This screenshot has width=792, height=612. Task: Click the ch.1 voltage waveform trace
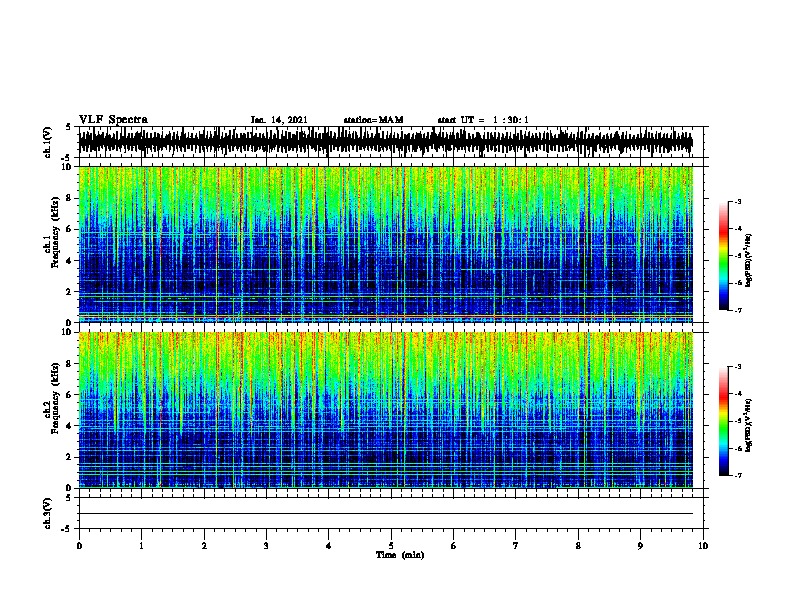[386, 142]
